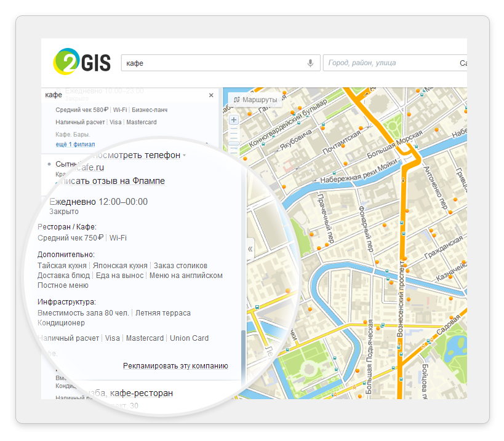Click the Большая Морская street label
The width and height of the screenshot is (504, 441).
394,145
